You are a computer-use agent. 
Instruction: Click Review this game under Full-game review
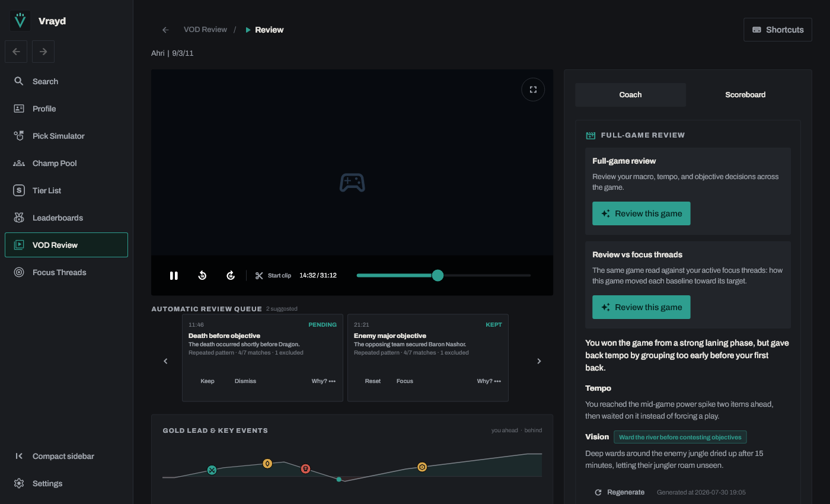[641, 213]
